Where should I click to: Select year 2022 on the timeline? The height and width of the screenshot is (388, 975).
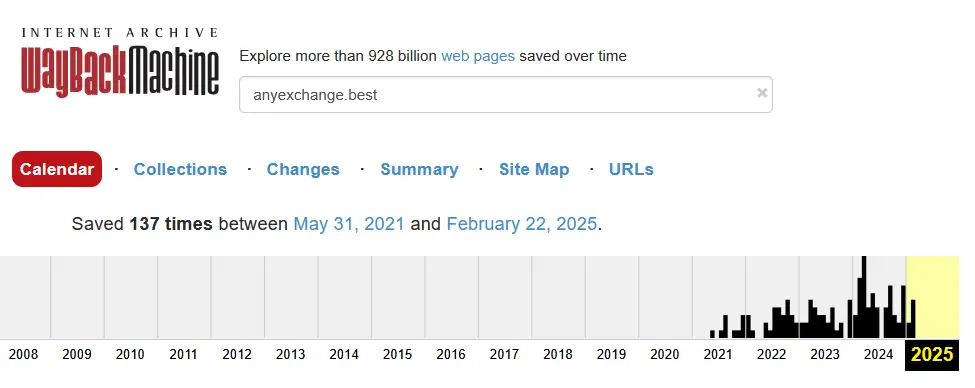(x=772, y=354)
